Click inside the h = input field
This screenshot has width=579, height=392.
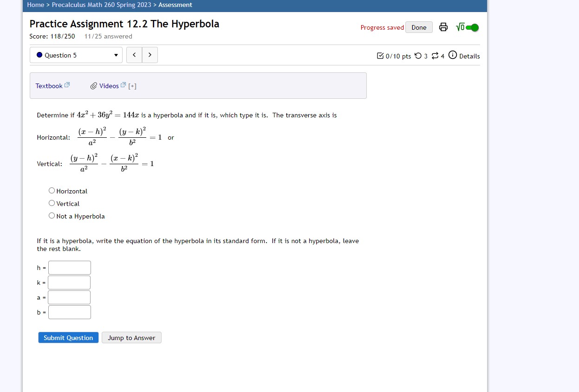[69, 267]
